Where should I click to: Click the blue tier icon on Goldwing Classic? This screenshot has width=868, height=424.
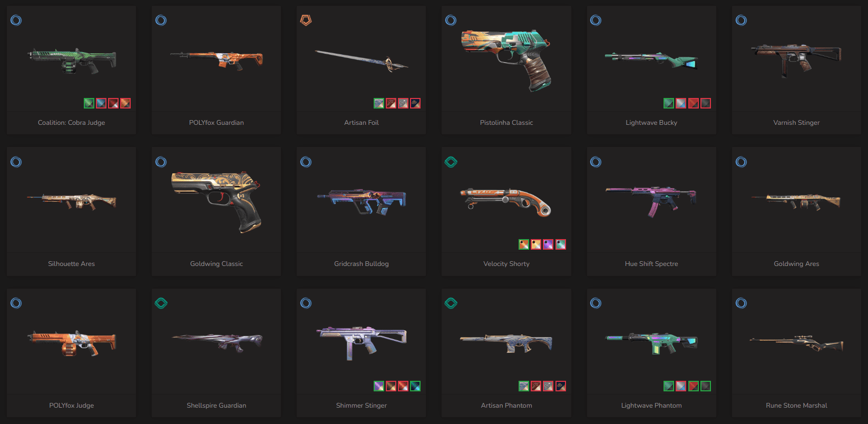point(161,162)
